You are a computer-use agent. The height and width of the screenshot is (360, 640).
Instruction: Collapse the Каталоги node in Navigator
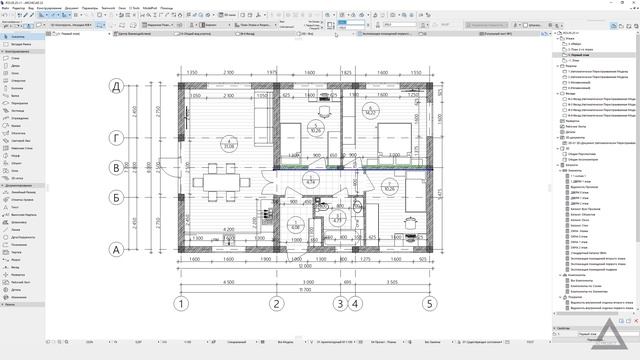click(558, 165)
